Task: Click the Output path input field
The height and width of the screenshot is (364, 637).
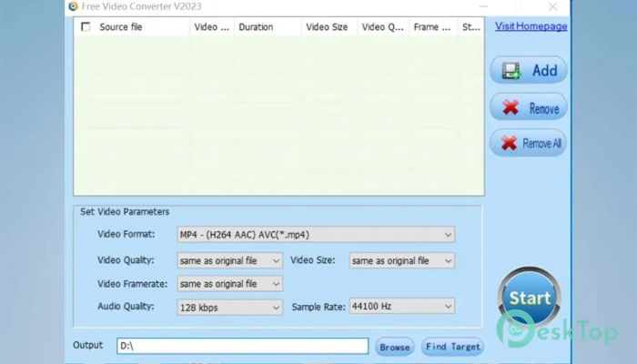Action: pos(243,346)
